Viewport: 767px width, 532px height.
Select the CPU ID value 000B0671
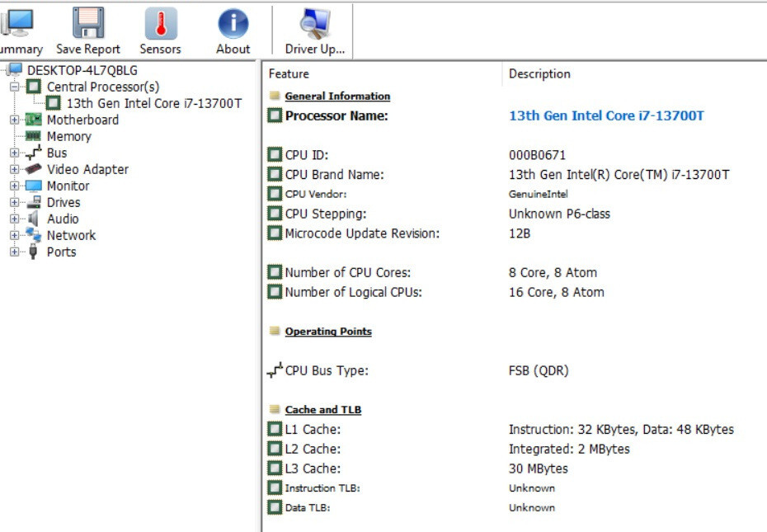click(x=537, y=155)
